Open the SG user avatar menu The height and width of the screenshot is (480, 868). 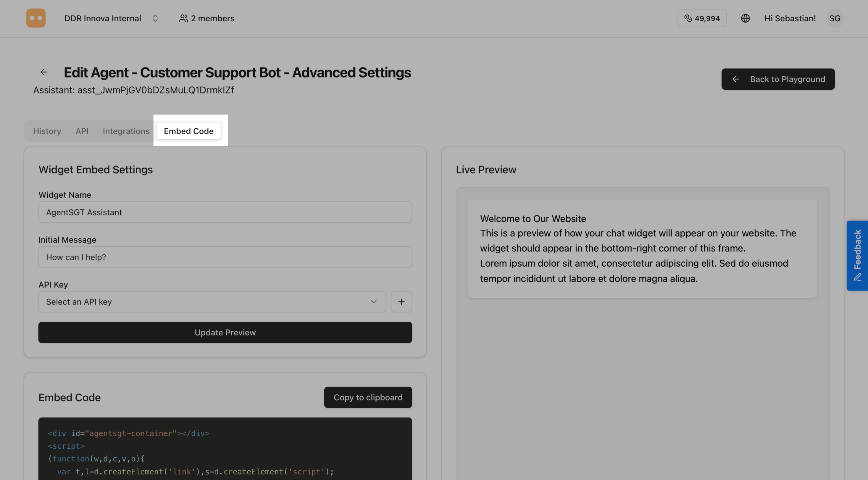click(x=835, y=18)
